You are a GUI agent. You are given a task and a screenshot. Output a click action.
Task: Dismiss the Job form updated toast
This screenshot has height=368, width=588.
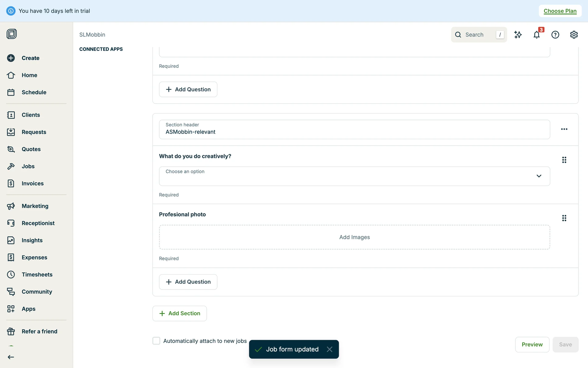point(330,349)
